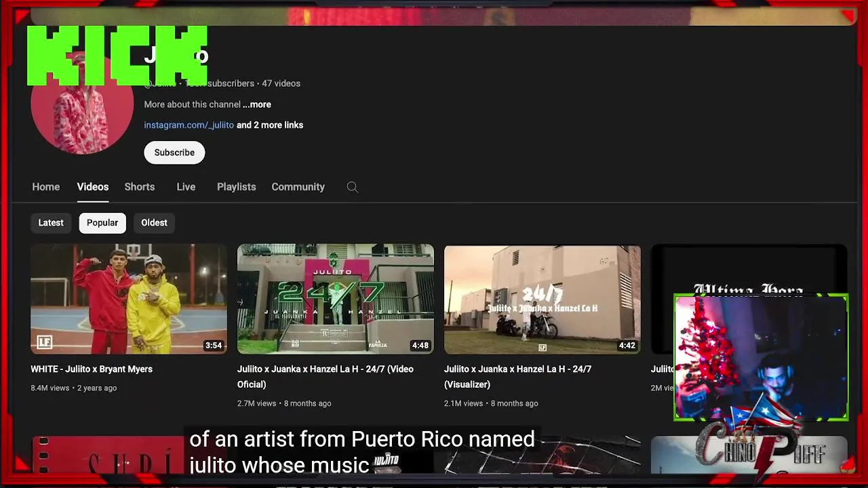Play the WHITE video thumbnail
Viewport: 868px width, 488px height.
pyautogui.click(x=129, y=299)
